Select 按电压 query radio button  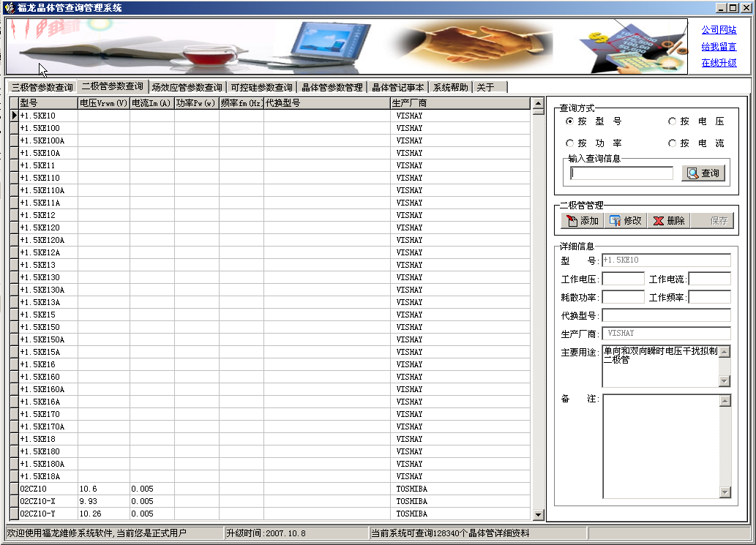pyautogui.click(x=672, y=121)
